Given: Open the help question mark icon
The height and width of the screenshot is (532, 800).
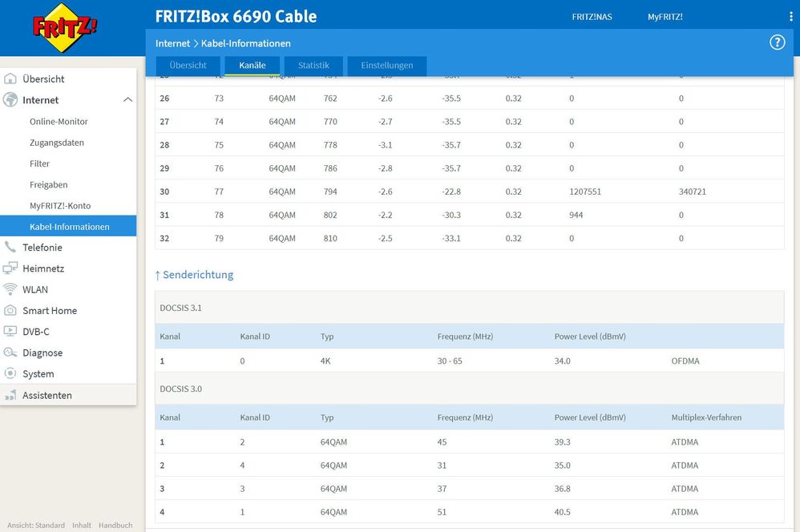Looking at the screenshot, I should [777, 42].
